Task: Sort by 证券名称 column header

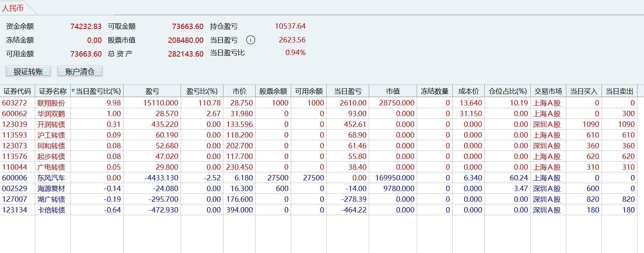Action: click(x=53, y=91)
